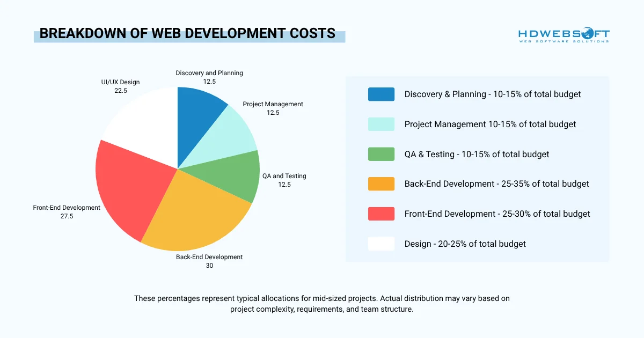Screen dimensions: 644x338
Task: Click the white Design legend swatch
Action: [381, 243]
